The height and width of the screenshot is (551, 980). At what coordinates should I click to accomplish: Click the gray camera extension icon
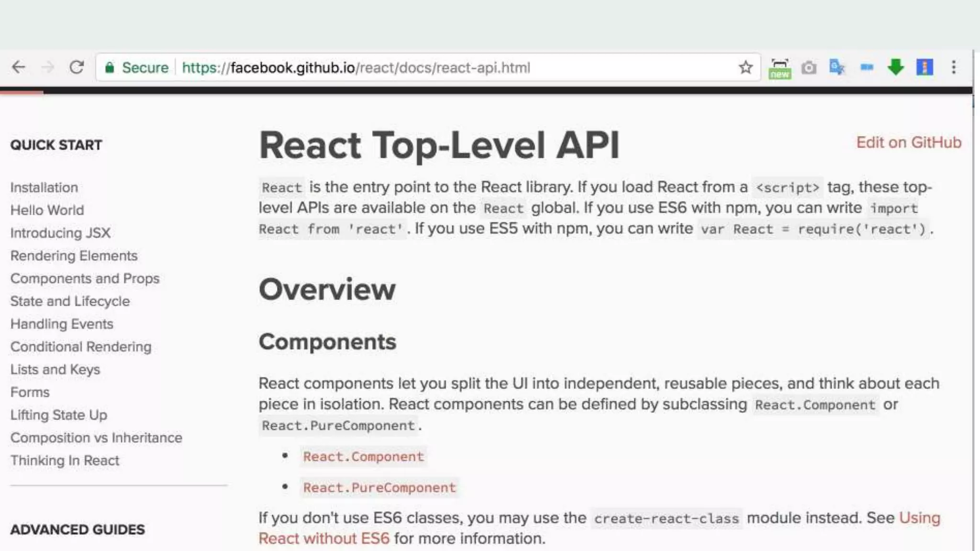click(x=809, y=68)
